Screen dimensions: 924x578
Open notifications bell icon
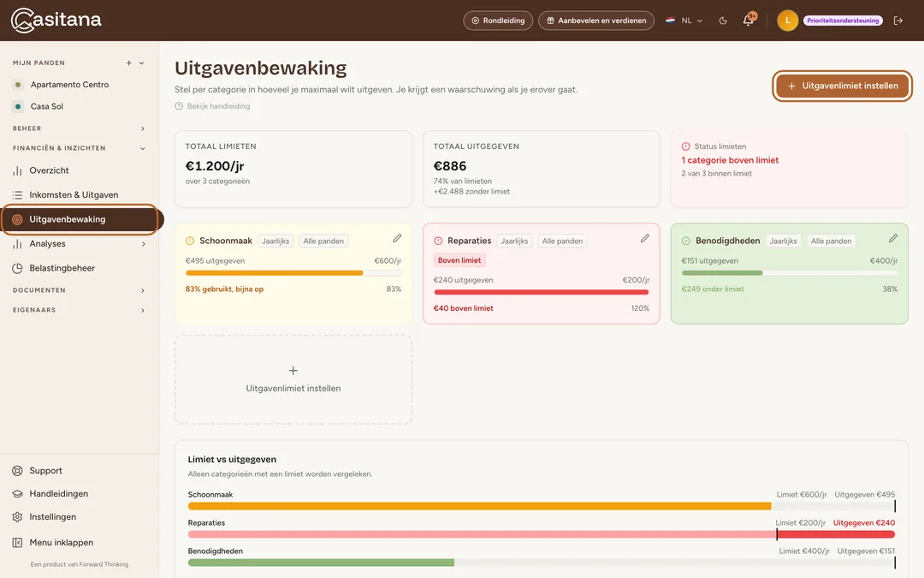tap(749, 20)
